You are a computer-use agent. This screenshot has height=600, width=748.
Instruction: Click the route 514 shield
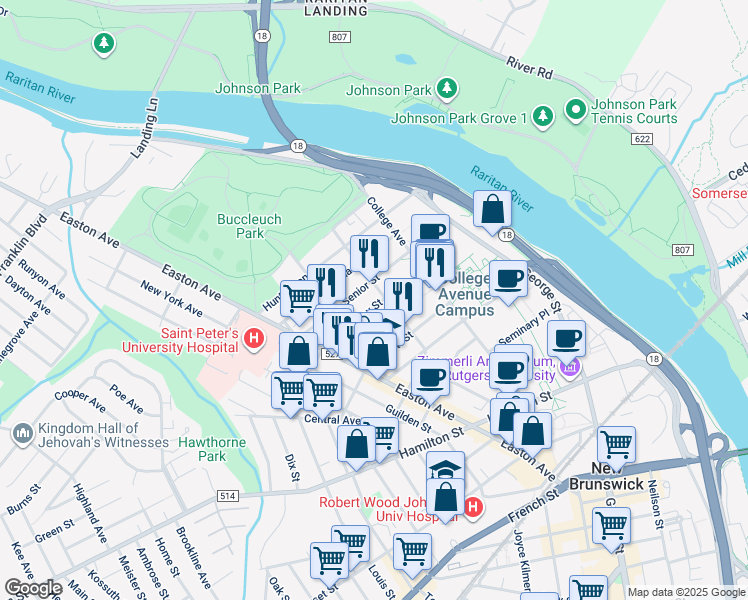[228, 496]
